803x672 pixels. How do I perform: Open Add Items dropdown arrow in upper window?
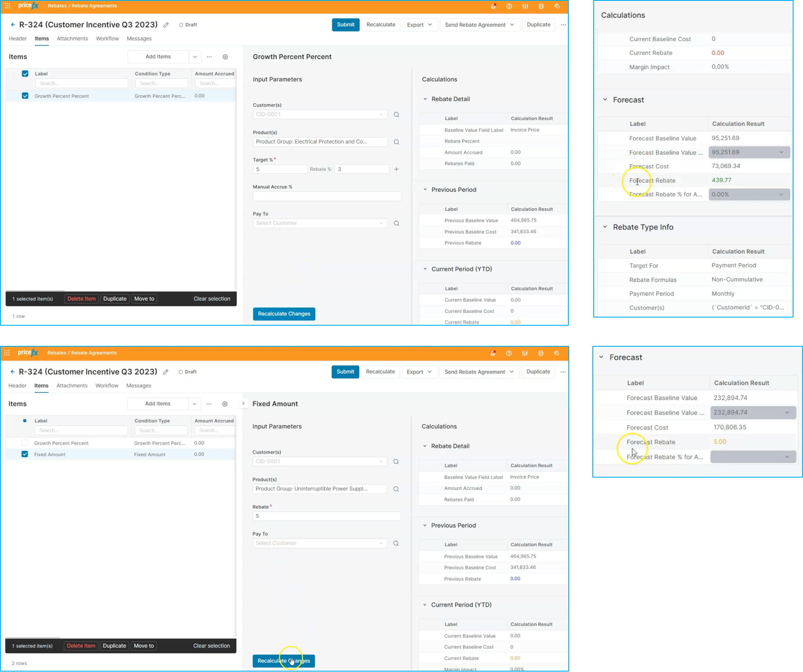(x=195, y=57)
